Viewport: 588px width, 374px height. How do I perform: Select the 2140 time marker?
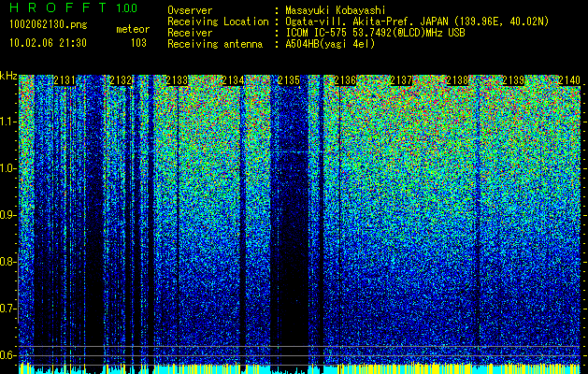[x=569, y=80]
